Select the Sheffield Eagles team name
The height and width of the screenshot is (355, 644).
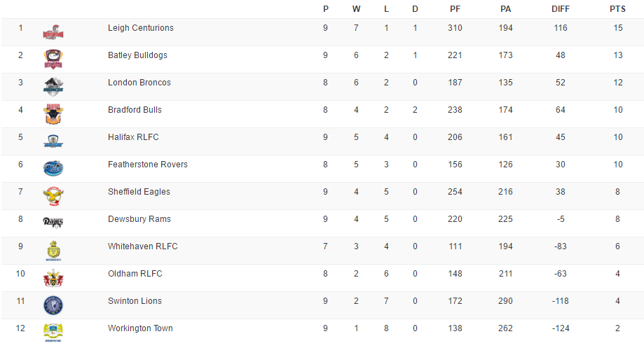pos(139,192)
